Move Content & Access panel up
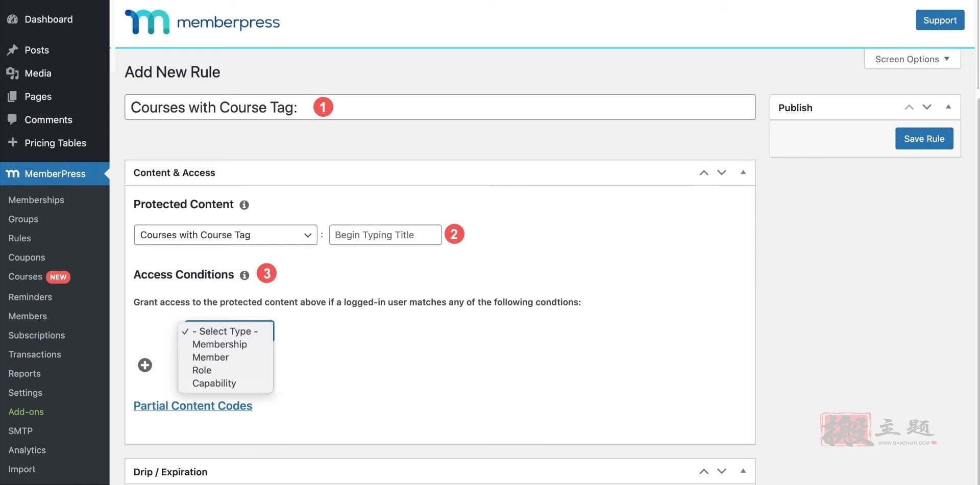This screenshot has width=980, height=485. [704, 173]
